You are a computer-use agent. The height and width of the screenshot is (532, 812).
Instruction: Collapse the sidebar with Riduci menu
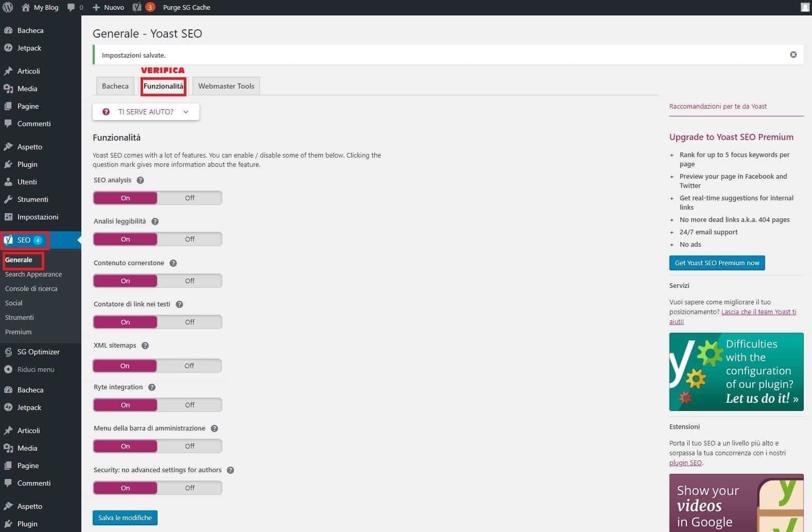coord(35,369)
